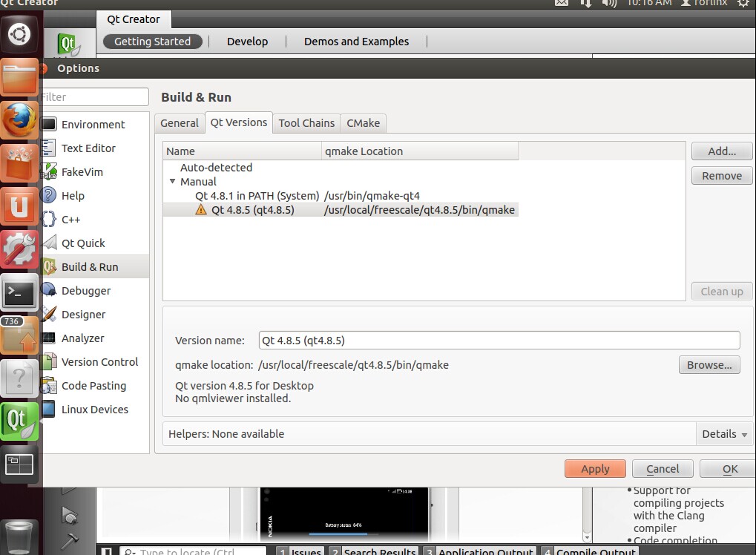The width and height of the screenshot is (756, 555).
Task: Open Update Manager icon with 736 badge
Action: [x=19, y=335]
